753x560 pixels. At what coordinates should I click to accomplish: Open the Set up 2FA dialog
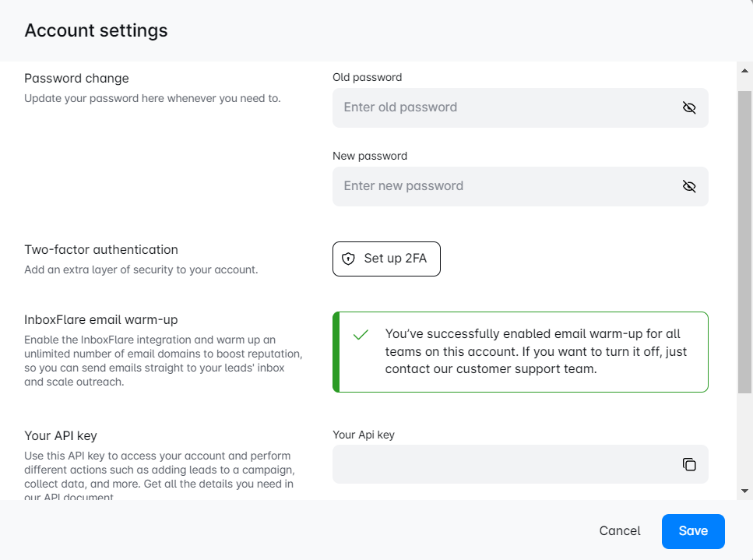tap(386, 259)
